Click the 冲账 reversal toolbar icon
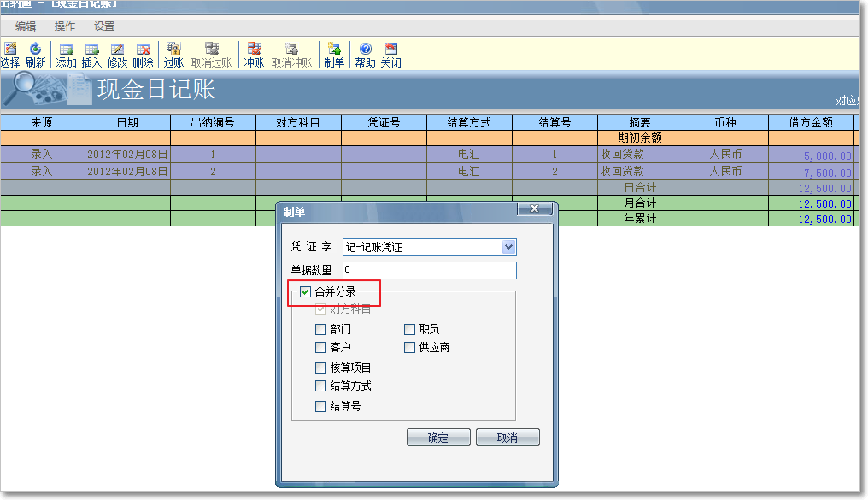Screen dimensions: 868x500 254,50
